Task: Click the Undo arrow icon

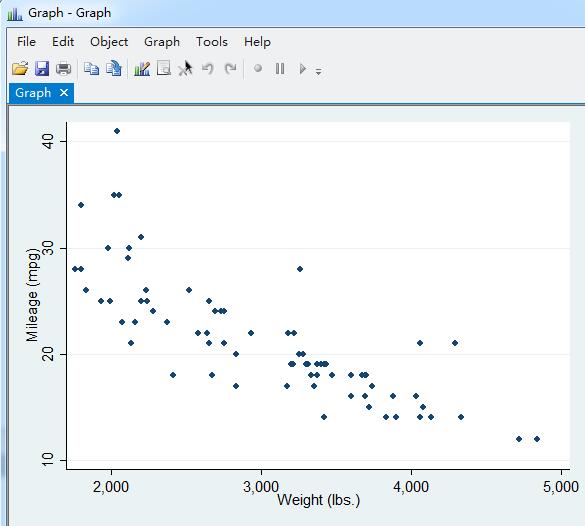Action: click(208, 69)
